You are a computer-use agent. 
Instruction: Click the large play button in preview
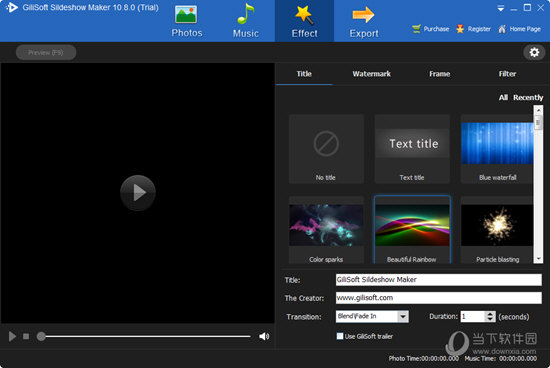pyautogui.click(x=138, y=193)
